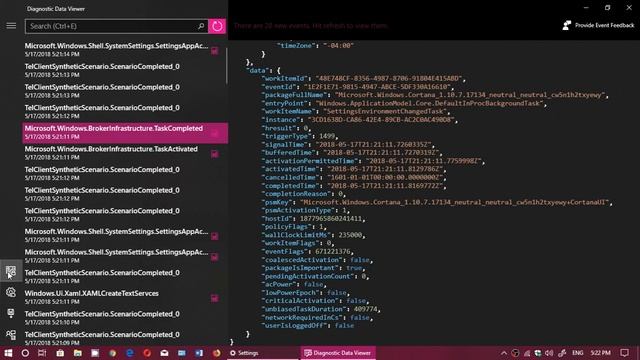This screenshot has height=360, width=640.
Task: Select the ScenarioCompleted_0 event at 5:21:11 PM
Action: pyautogui.click(x=124, y=276)
